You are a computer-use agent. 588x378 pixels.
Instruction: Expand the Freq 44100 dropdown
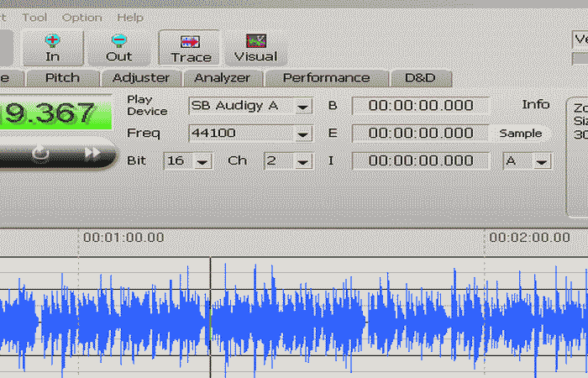pyautogui.click(x=303, y=134)
